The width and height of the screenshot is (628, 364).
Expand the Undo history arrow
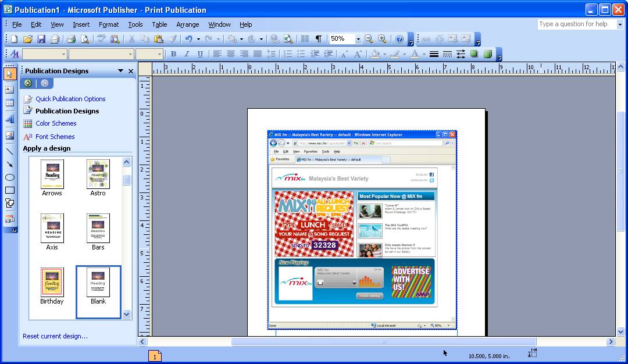(x=198, y=39)
